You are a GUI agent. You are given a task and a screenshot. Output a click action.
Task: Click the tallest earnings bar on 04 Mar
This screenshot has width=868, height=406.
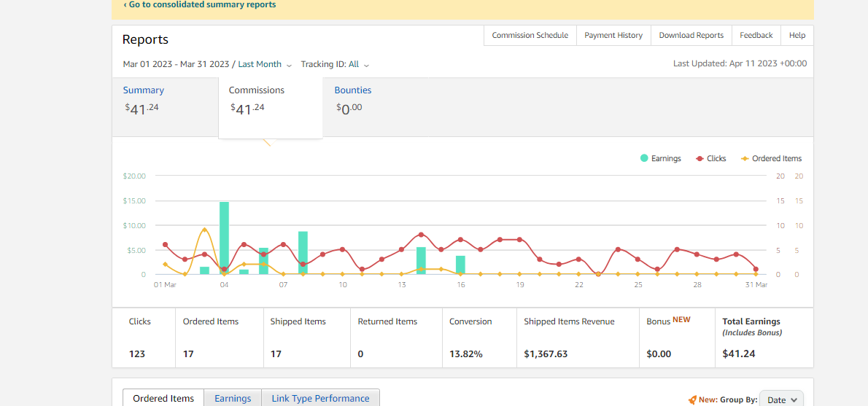coord(224,238)
